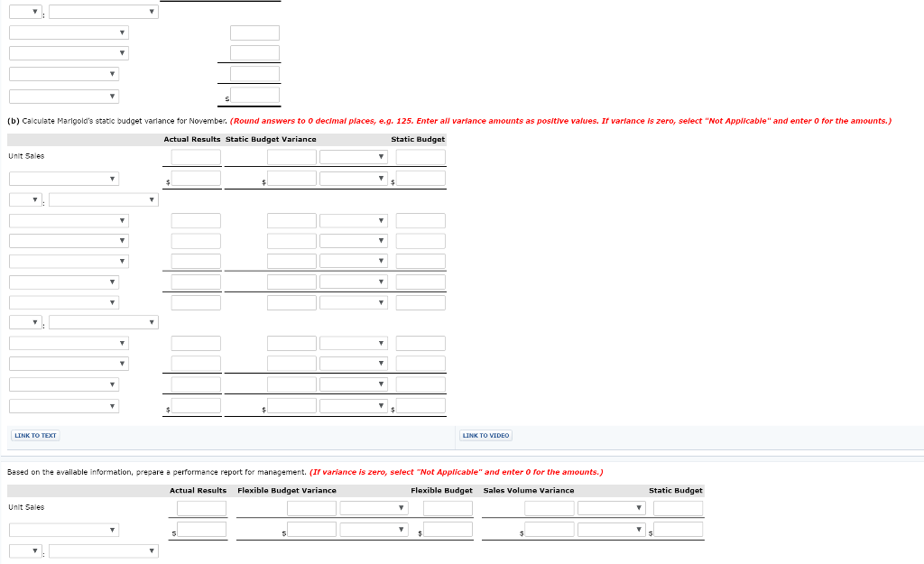The height and width of the screenshot is (564, 924).
Task: Click the last-row dollar Static Budget field in section (b)
Action: click(420, 405)
